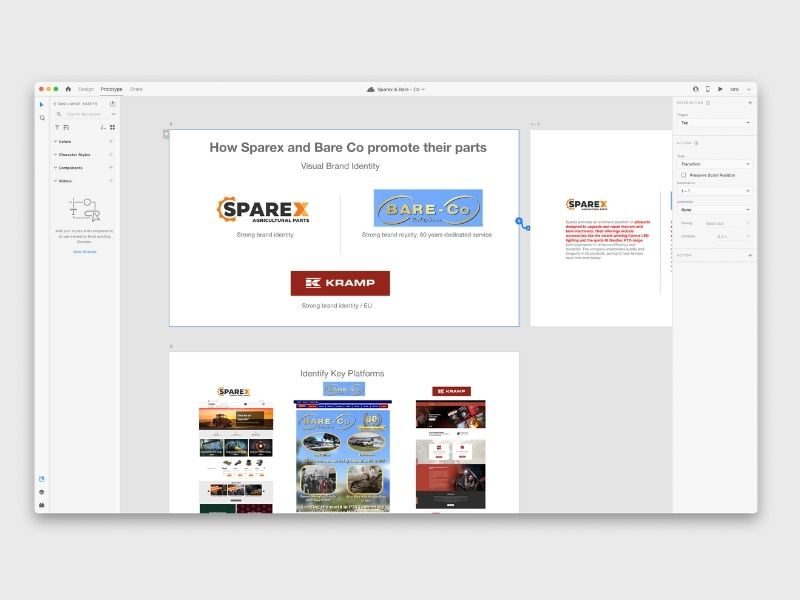Select the Sparex logo on first artboard

(263, 210)
